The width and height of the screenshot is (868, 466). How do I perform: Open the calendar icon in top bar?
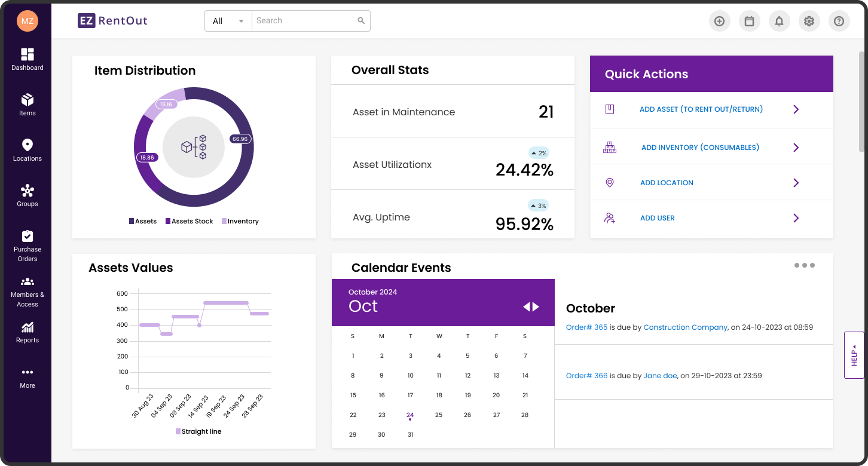click(749, 21)
